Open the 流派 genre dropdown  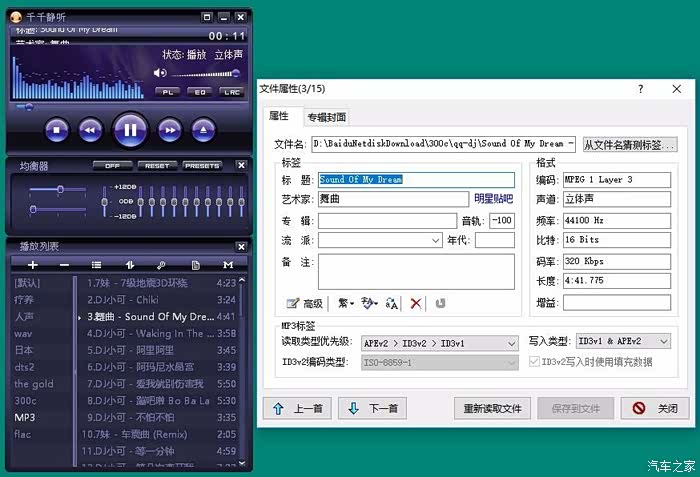tap(435, 240)
